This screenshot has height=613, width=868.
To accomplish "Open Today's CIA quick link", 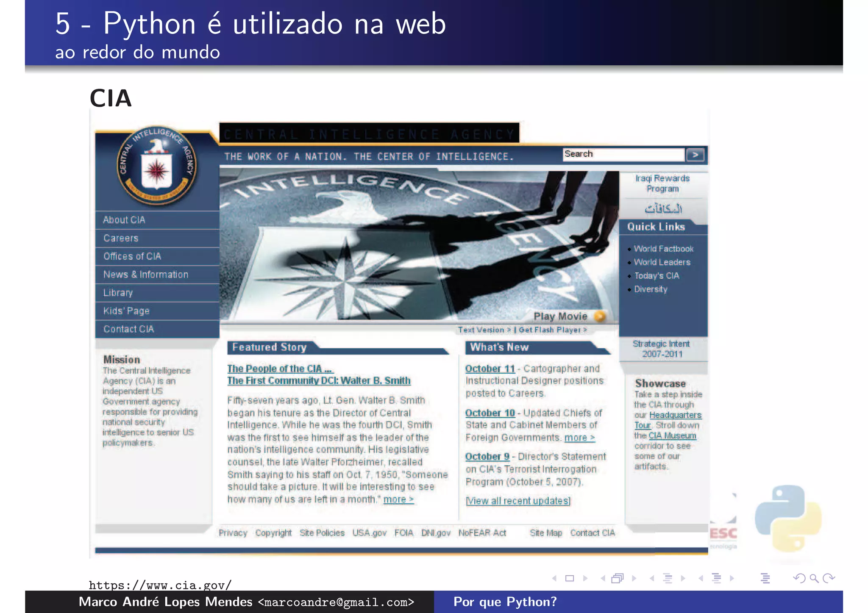I will 657,276.
